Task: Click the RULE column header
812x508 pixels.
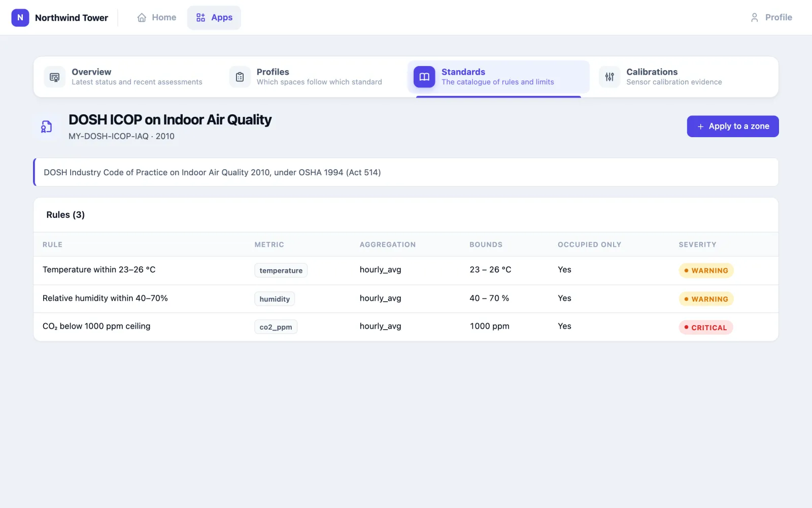Action: click(x=53, y=244)
